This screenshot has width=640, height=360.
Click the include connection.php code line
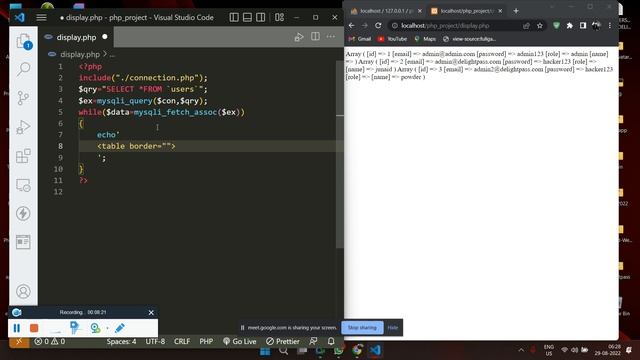[x=143, y=78]
